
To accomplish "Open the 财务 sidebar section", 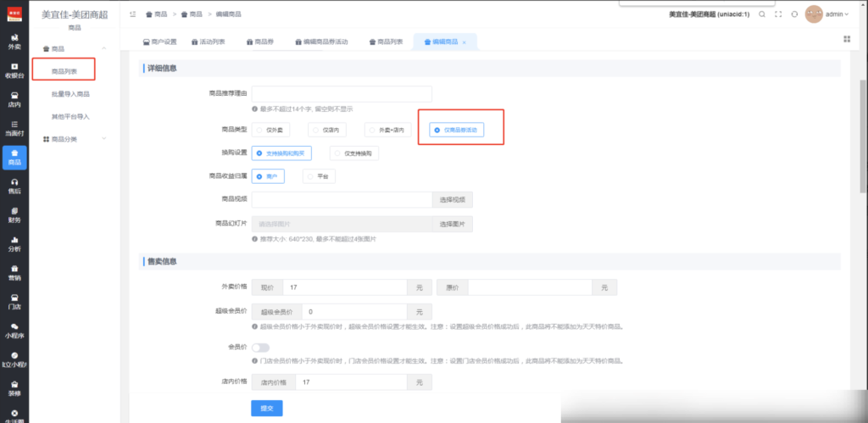I will (x=14, y=215).
